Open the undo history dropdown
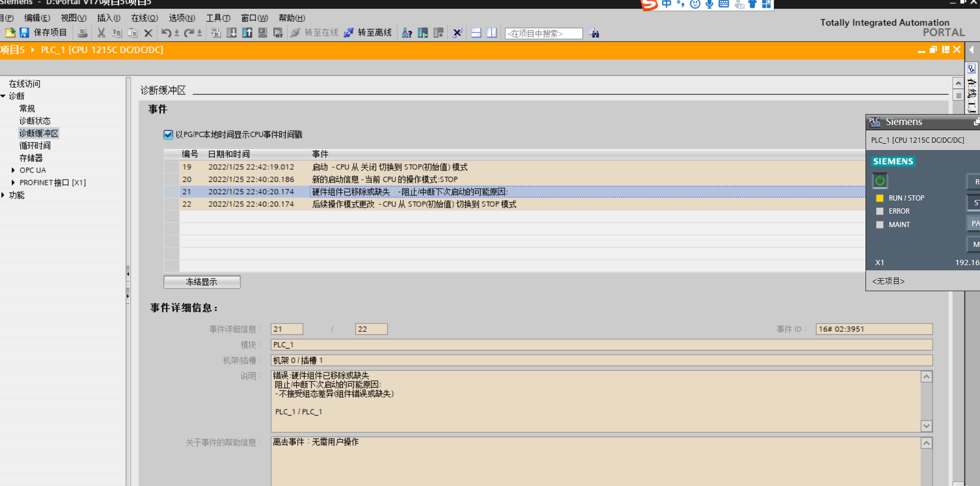The width and height of the screenshot is (980, 486). [176, 33]
